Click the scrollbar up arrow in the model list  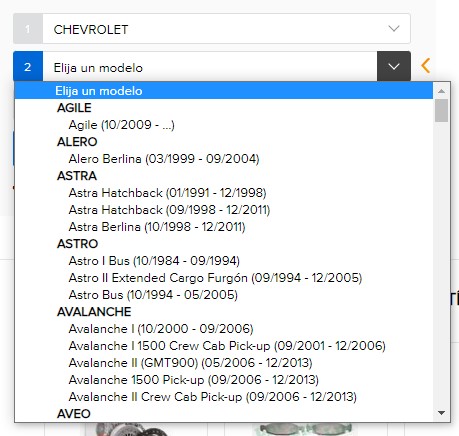click(441, 91)
